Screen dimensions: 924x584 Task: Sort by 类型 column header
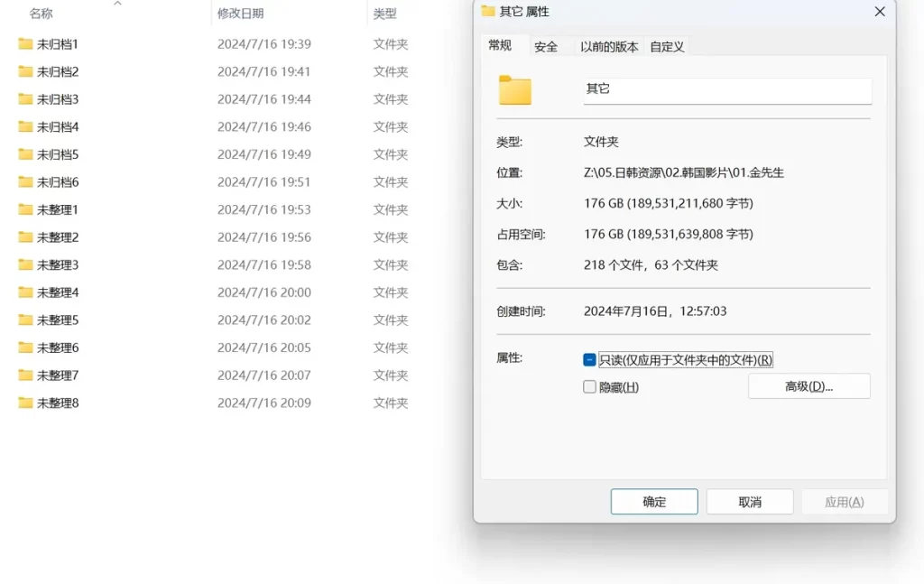tap(384, 13)
